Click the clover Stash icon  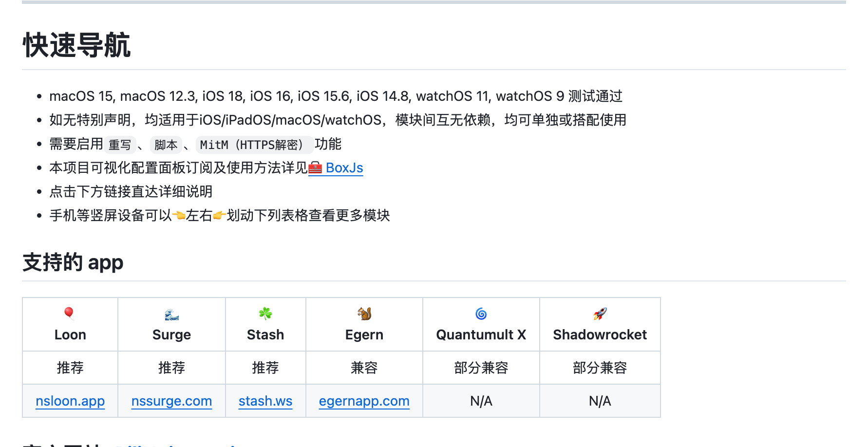point(265,314)
